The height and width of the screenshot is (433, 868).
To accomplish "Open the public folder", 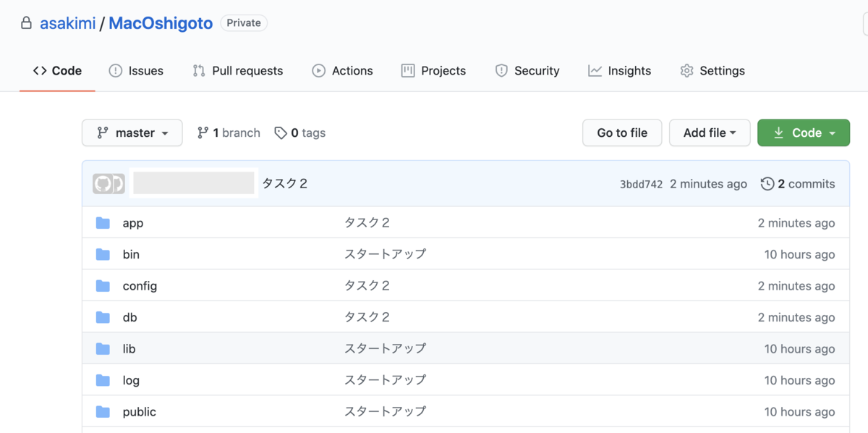I will tap(139, 411).
